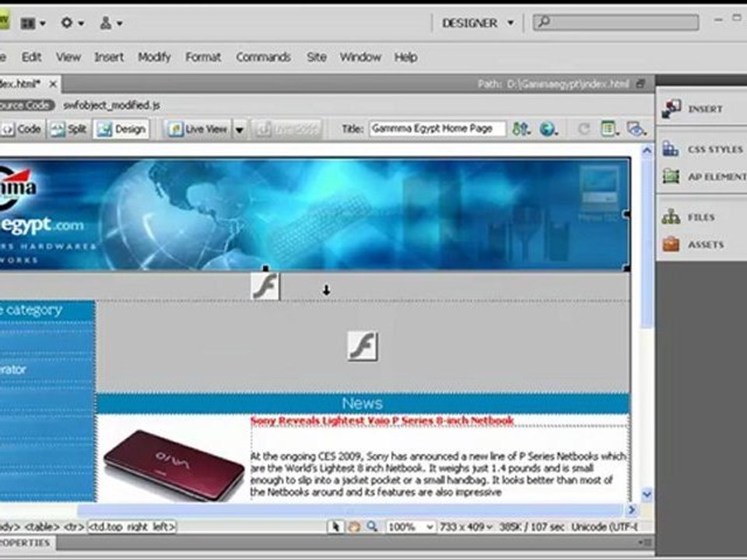Open related file swfobject_modified.js
747x560 pixels.
[111, 105]
